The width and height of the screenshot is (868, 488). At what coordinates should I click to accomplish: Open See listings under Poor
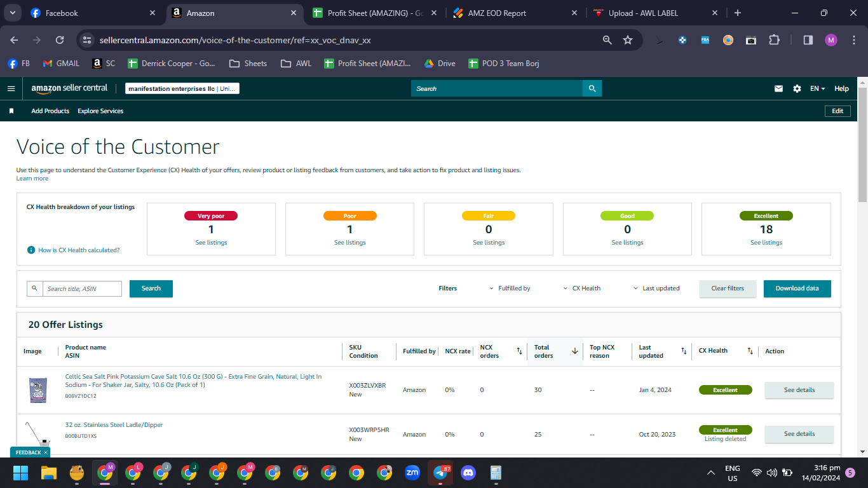pos(350,243)
